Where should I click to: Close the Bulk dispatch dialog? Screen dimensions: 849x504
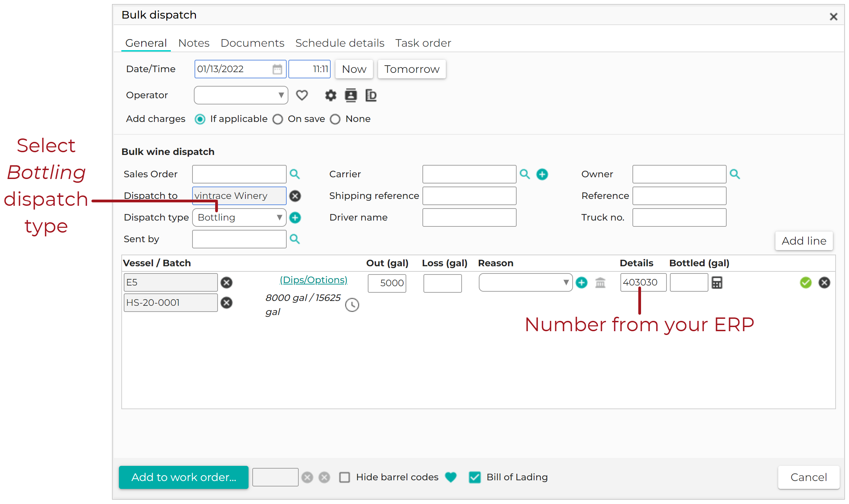833,16
